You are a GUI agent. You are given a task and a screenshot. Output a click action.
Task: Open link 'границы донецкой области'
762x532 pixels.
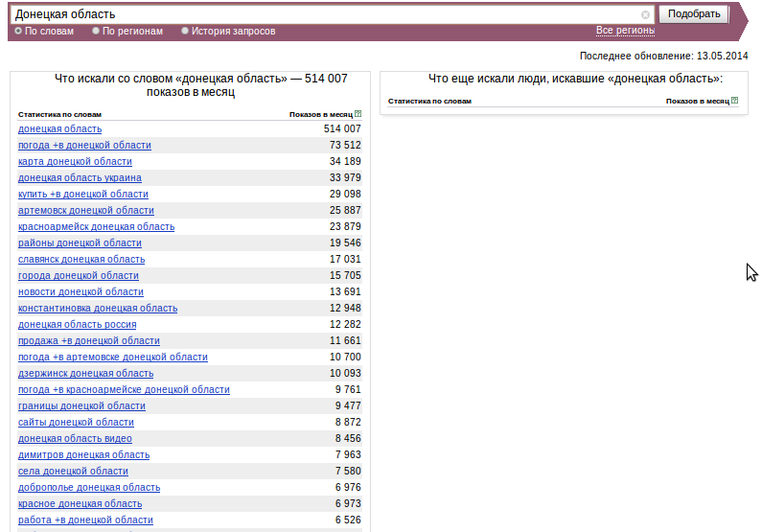coord(81,405)
